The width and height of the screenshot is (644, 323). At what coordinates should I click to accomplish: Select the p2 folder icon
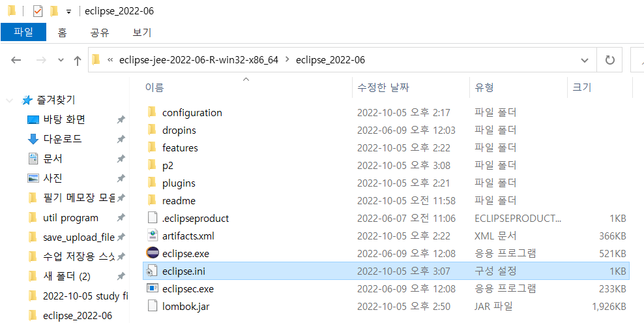tap(152, 165)
